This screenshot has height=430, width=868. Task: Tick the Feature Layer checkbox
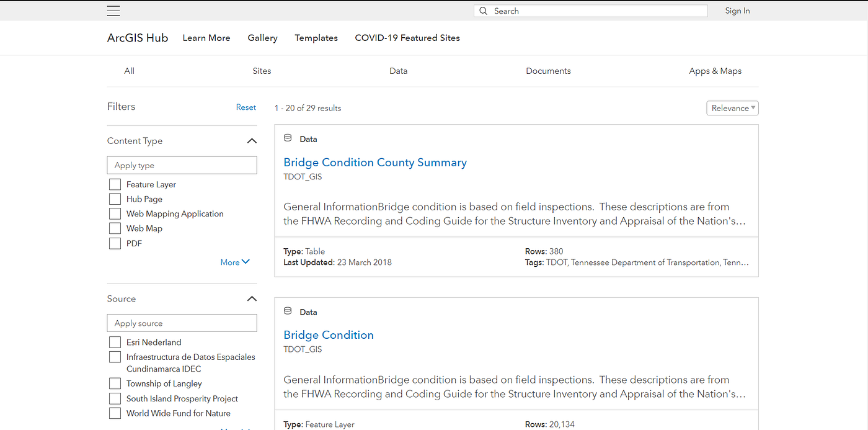coord(115,184)
